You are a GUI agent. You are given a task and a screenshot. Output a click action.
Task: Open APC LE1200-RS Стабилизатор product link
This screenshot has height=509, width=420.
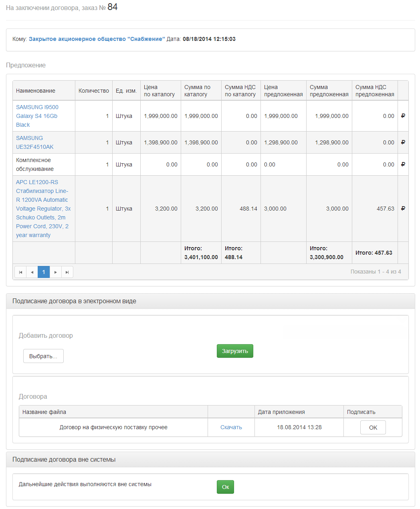point(43,209)
